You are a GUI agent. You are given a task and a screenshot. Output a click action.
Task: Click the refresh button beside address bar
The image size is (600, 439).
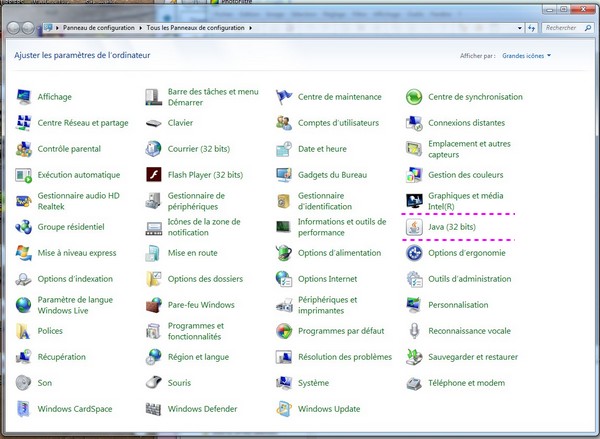coord(532,28)
